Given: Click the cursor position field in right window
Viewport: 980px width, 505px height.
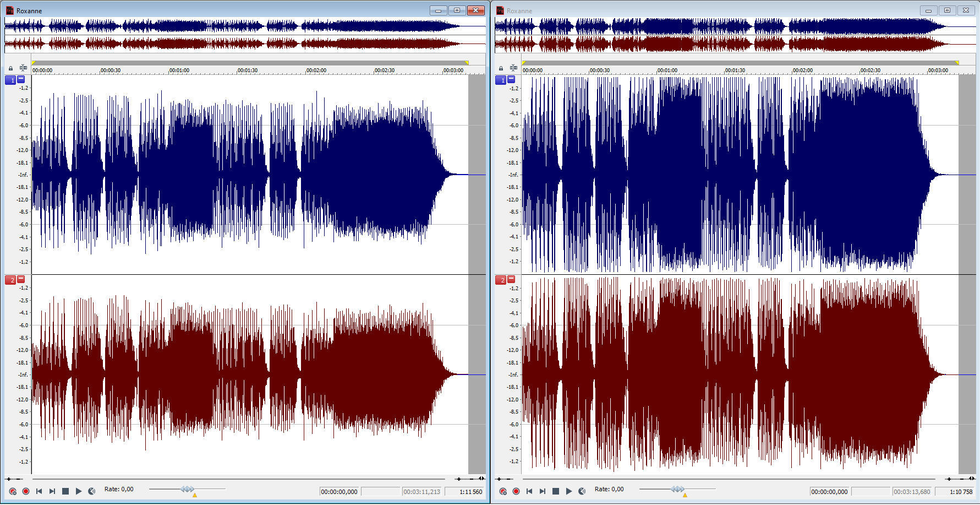Looking at the screenshot, I should pyautogui.click(x=829, y=492).
